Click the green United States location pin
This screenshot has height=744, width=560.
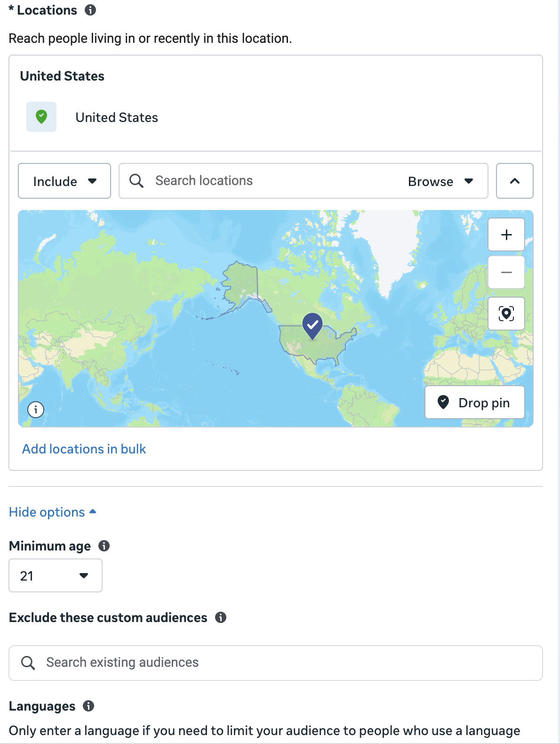[41, 117]
